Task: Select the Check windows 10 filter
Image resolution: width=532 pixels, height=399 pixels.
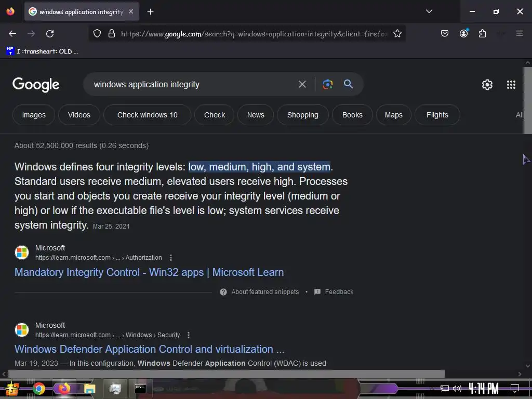Action: [x=147, y=115]
